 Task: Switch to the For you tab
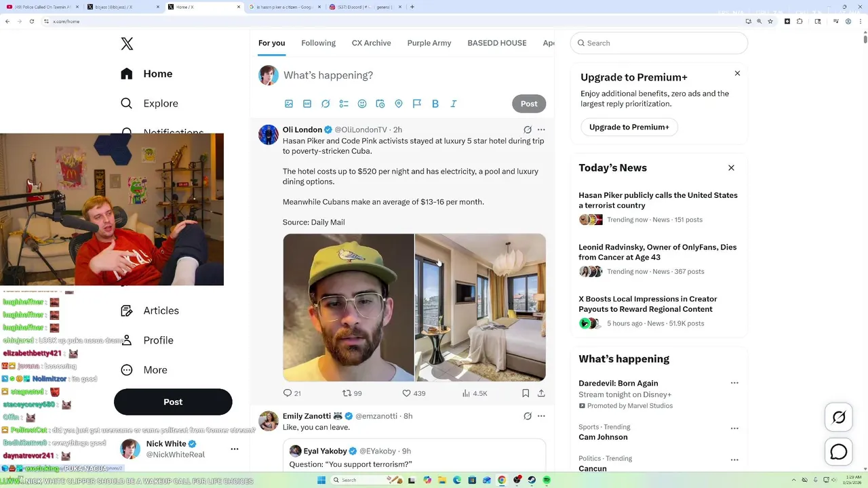(272, 43)
